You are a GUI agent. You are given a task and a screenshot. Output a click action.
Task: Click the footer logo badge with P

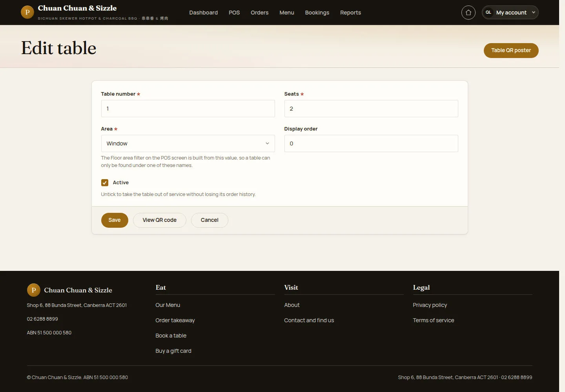point(34,290)
